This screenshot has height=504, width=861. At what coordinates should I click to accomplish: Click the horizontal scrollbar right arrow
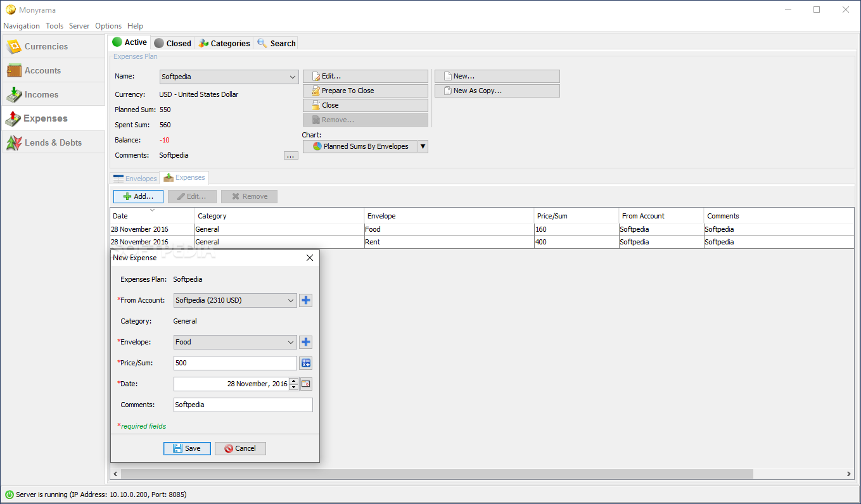[849, 474]
